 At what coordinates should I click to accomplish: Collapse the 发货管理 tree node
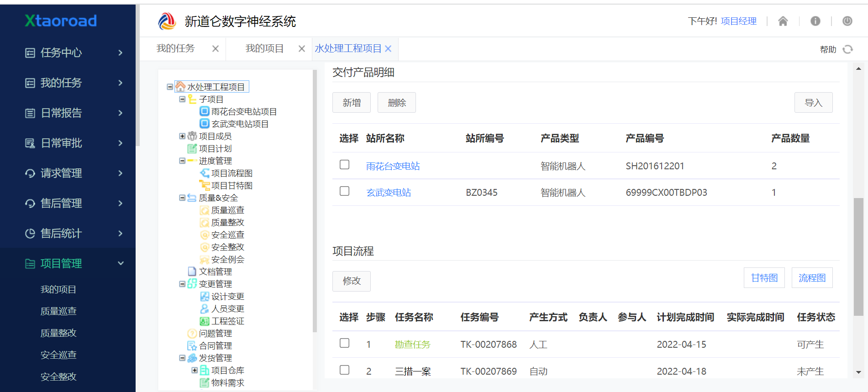182,358
